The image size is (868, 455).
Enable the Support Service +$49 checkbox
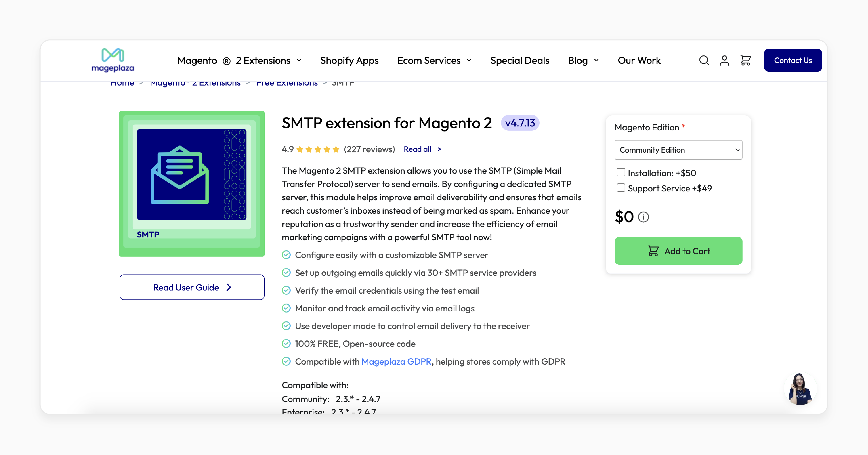(x=621, y=188)
